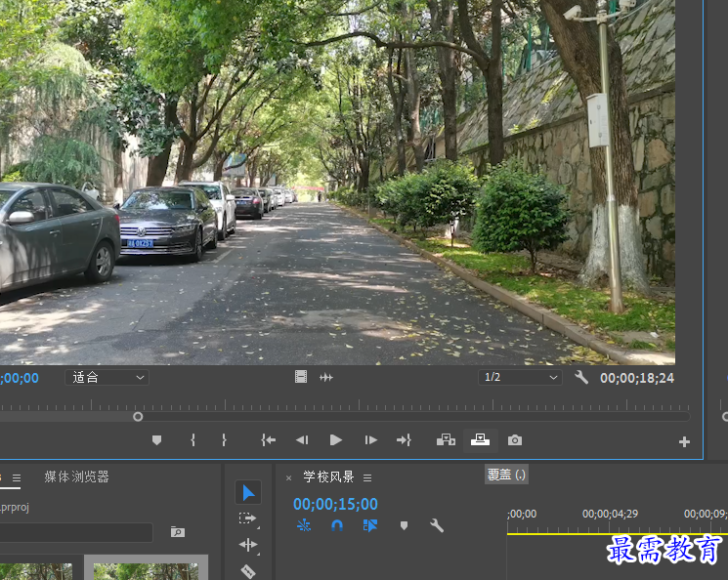
Task: Open playback resolution dropdown 1/2
Action: point(520,377)
